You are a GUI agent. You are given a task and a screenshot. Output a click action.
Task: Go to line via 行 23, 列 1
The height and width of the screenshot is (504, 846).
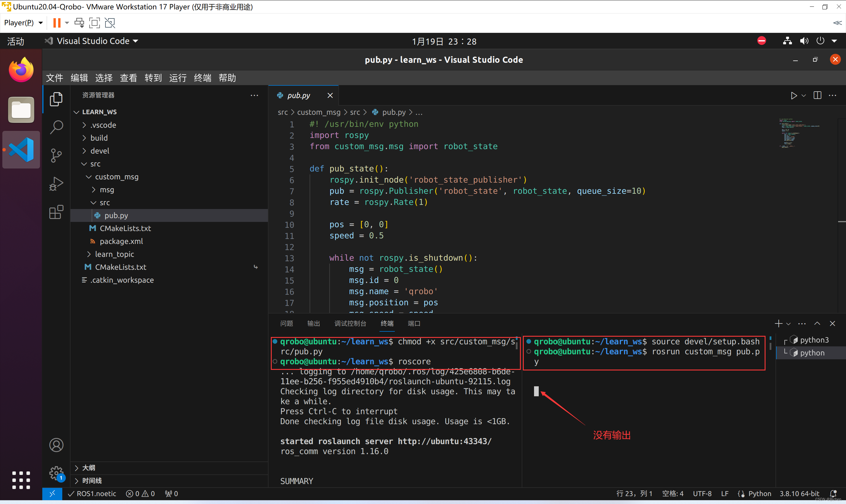click(634, 494)
